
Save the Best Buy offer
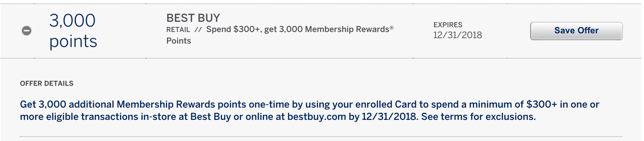pos(576,31)
